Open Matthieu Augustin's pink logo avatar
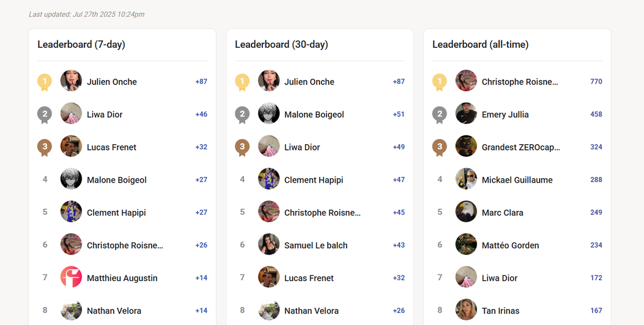Viewport: 644px width, 325px height. 71,277
